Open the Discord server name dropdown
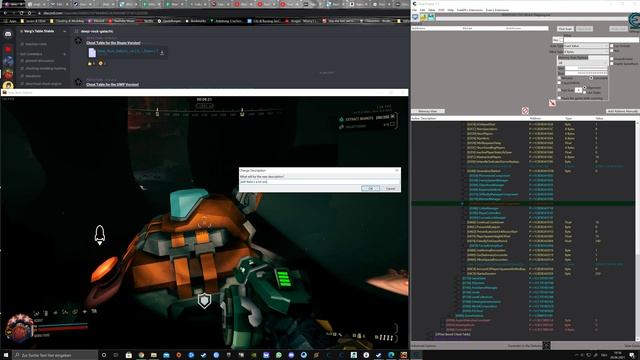 tap(64, 31)
